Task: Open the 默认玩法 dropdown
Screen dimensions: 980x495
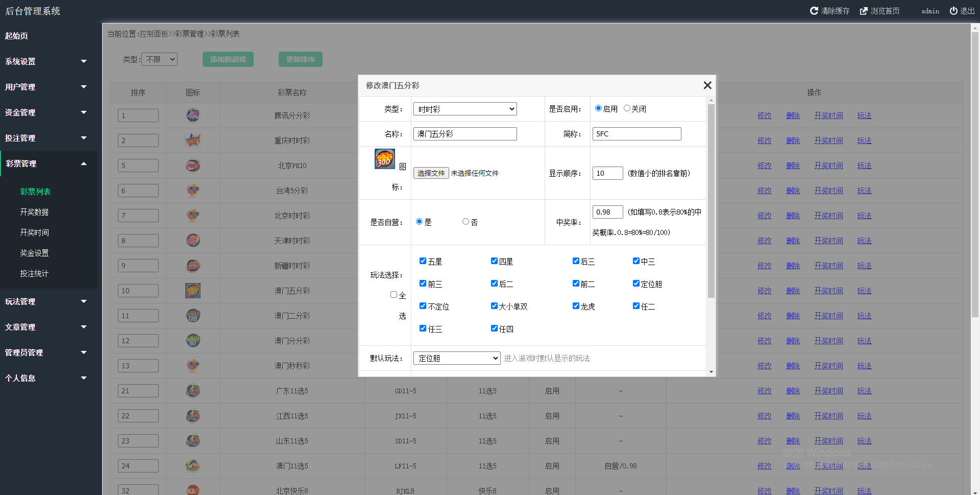Action: coord(456,358)
